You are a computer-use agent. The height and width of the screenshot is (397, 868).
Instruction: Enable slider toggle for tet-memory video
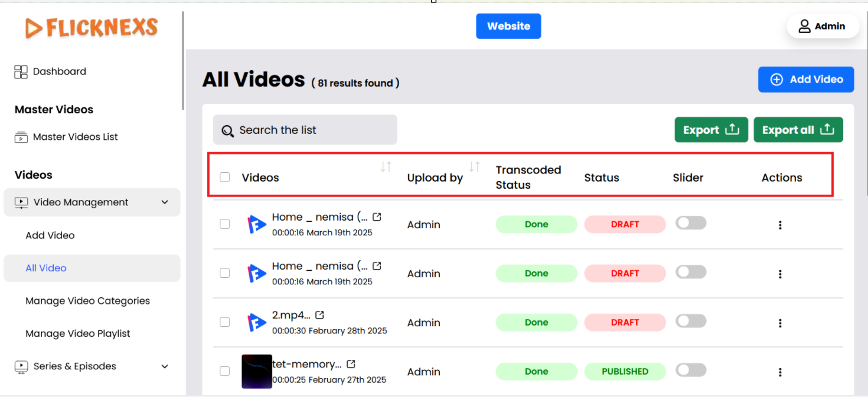(691, 370)
